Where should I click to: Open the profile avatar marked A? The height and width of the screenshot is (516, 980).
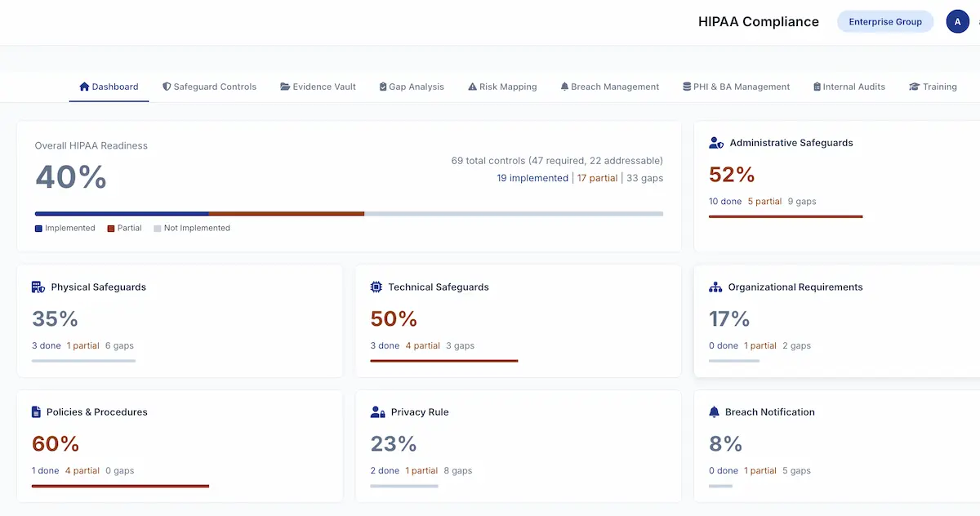pos(957,21)
